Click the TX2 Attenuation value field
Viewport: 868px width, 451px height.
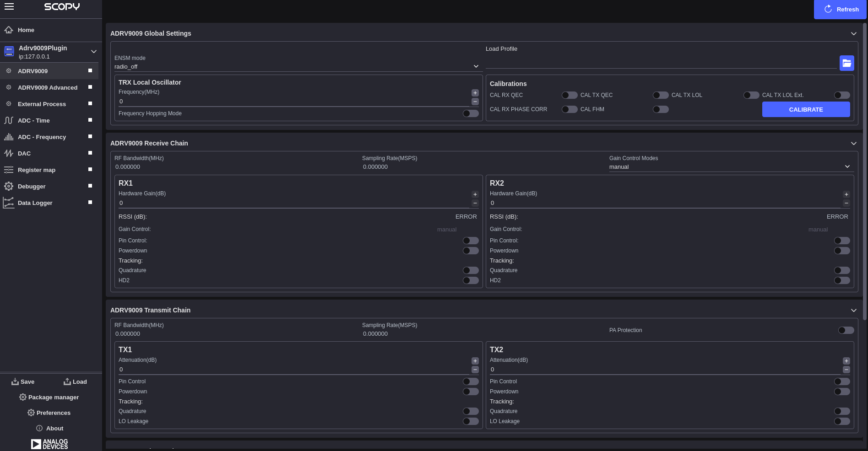tap(665, 370)
